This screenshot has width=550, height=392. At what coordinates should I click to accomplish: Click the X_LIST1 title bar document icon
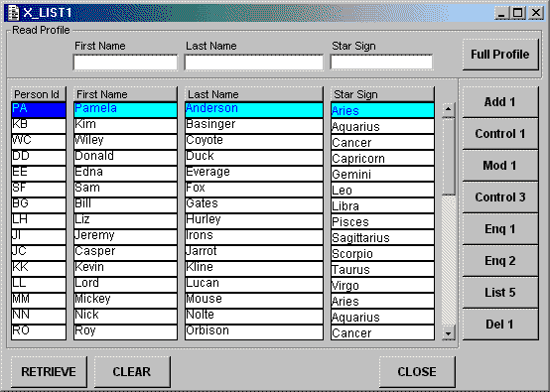point(13,13)
